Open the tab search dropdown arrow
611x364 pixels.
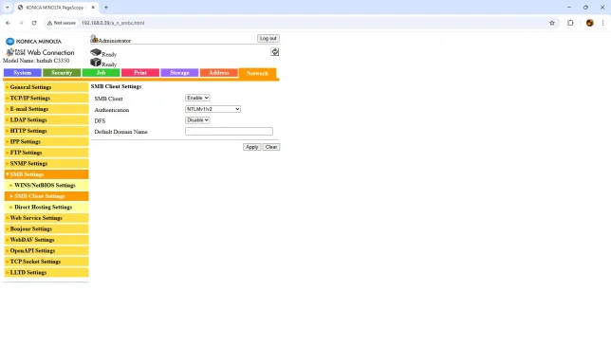pyautogui.click(x=7, y=8)
